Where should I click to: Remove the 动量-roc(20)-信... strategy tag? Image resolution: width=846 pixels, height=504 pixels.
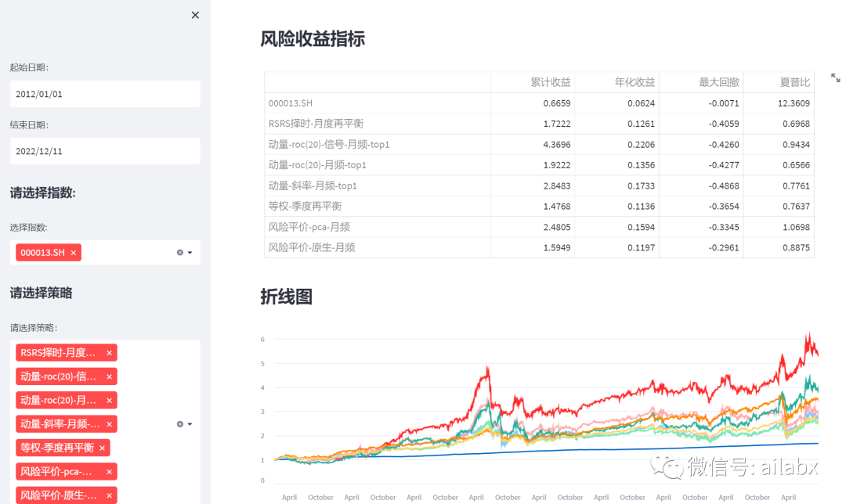click(x=109, y=376)
